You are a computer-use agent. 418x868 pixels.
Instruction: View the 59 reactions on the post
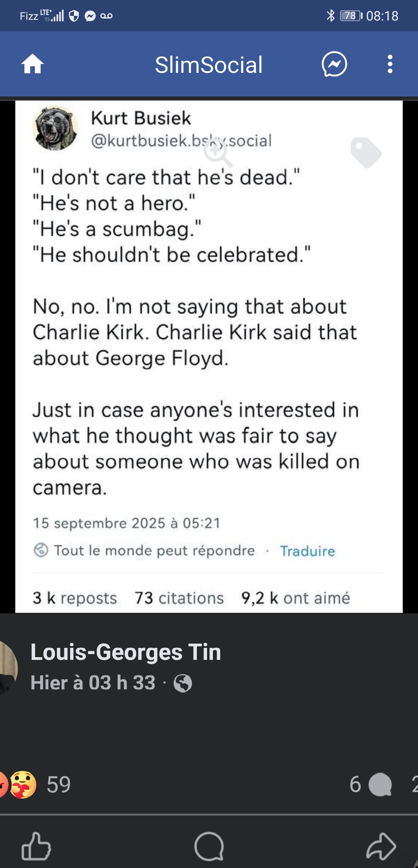click(58, 785)
